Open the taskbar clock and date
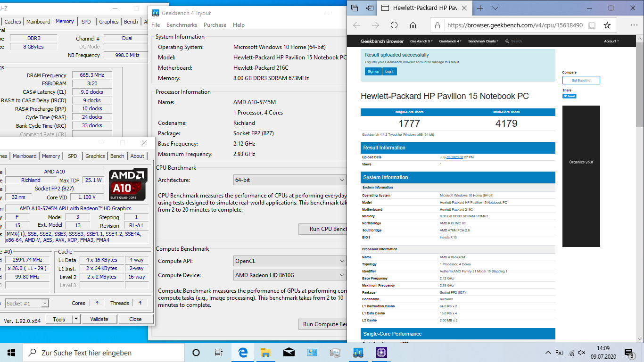This screenshot has height=362, width=644. click(x=603, y=353)
